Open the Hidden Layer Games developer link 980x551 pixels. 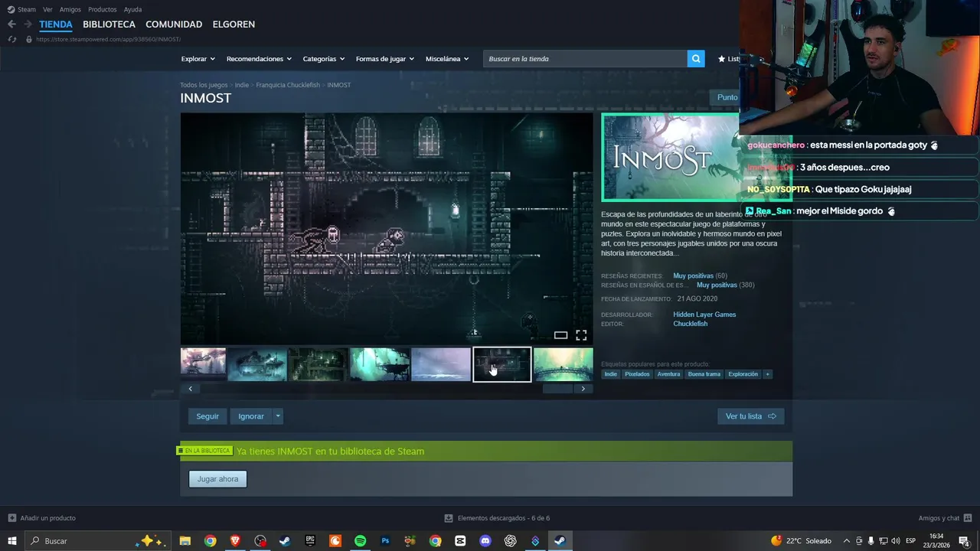click(704, 315)
